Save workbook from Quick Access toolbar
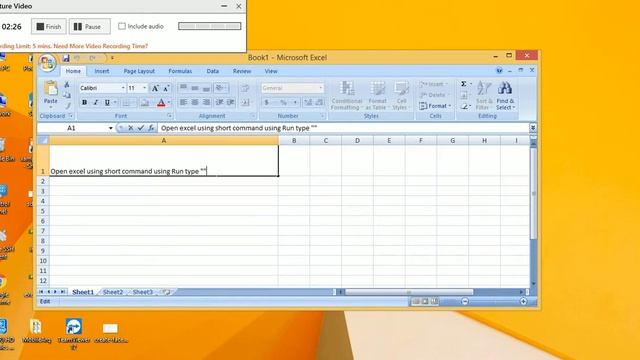 66,58
